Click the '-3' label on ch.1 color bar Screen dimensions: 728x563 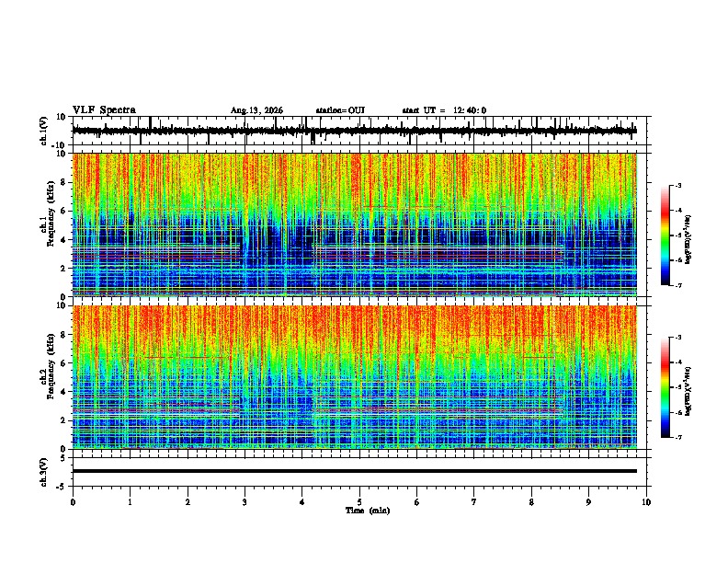(678, 185)
